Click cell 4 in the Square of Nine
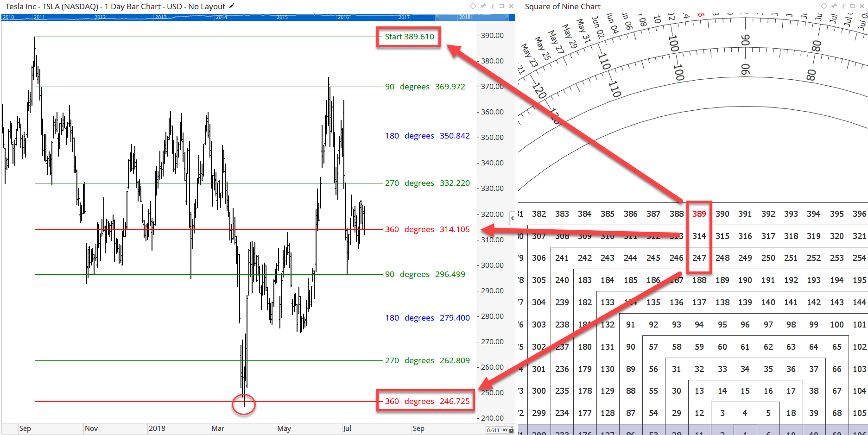 click(745, 413)
